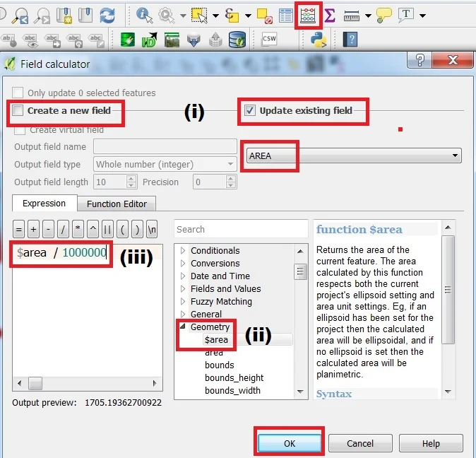Open the dropdown arrow beside Measure tool
476x458 pixels.
point(368,16)
